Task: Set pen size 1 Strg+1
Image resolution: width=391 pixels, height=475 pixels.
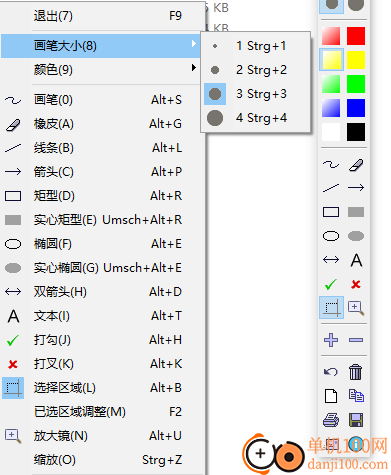Action: pos(256,46)
